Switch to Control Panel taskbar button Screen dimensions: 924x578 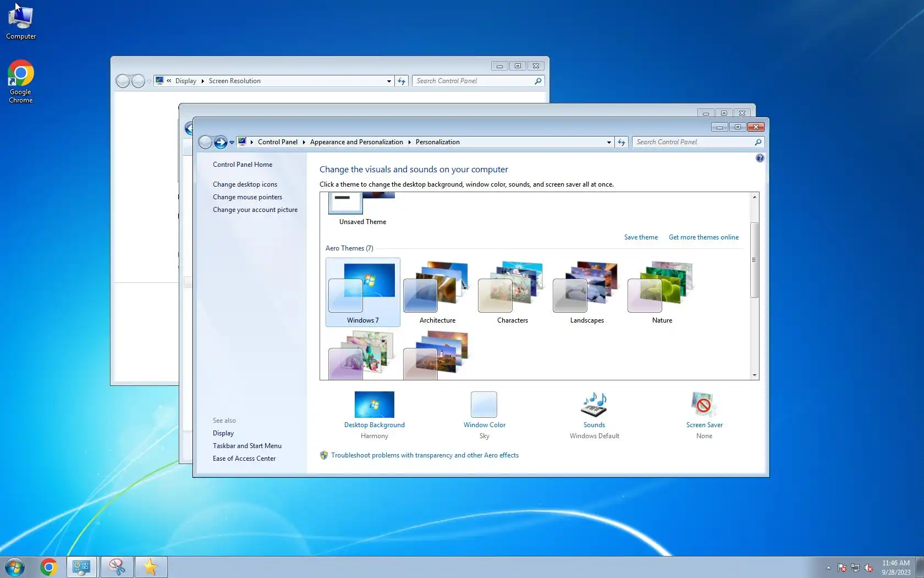[82, 567]
